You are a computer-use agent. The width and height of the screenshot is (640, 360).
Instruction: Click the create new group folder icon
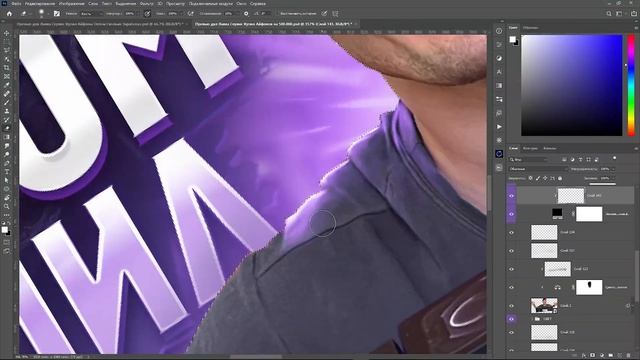point(611,356)
